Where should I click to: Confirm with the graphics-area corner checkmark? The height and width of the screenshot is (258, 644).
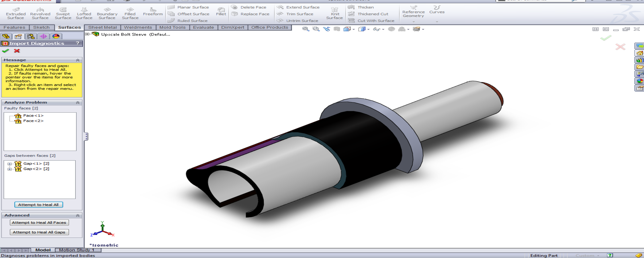pos(606,38)
